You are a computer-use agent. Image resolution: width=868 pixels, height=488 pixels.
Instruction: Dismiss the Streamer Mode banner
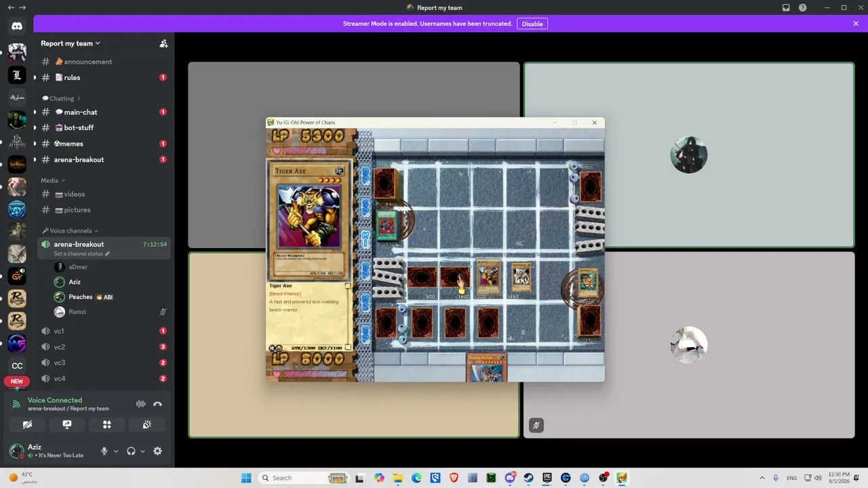click(856, 24)
